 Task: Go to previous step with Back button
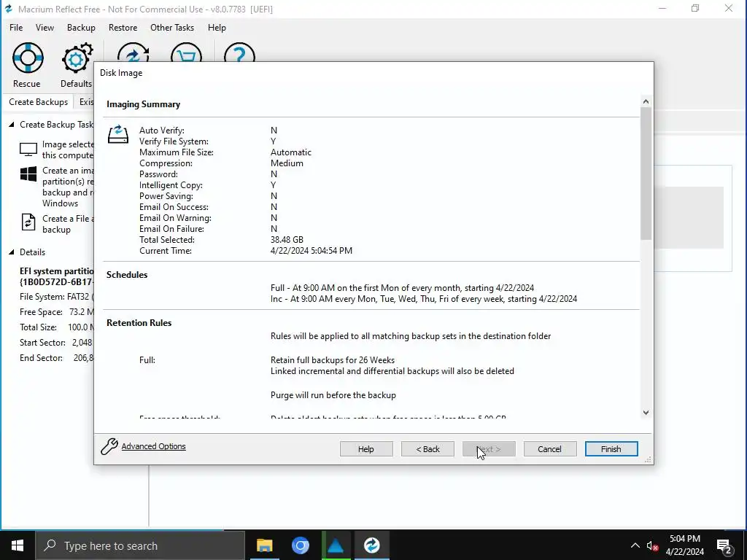point(427,448)
